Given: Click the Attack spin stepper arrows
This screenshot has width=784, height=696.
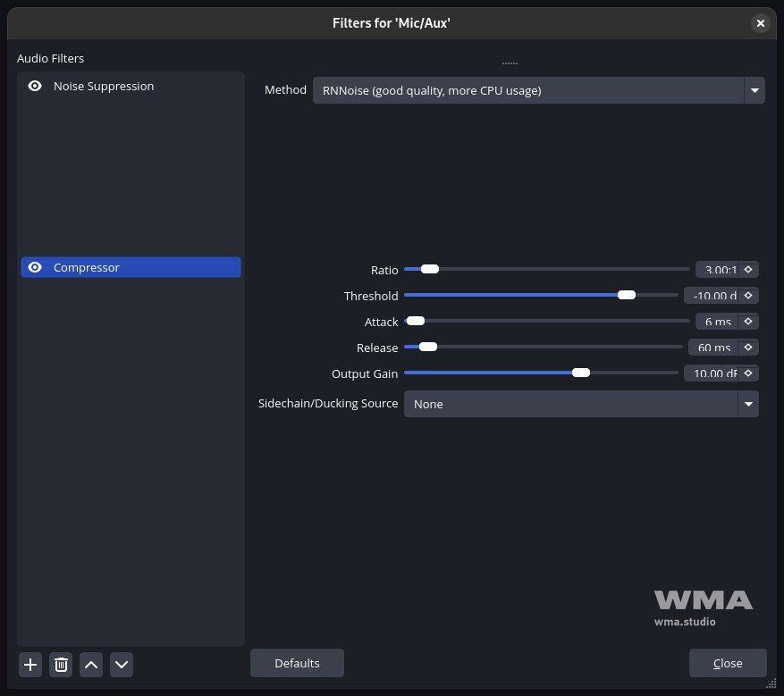Looking at the screenshot, I should pyautogui.click(x=748, y=322).
